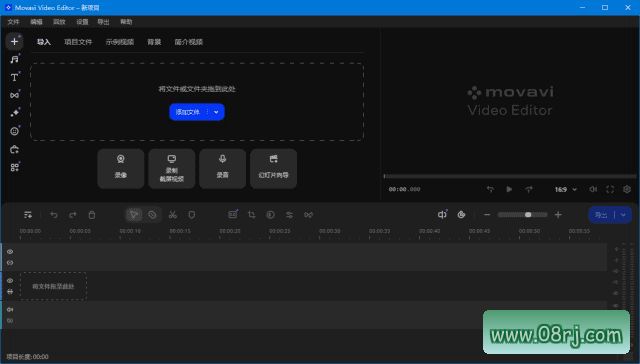Viewport: 640px width, 364px height.
Task: Click the zoom out minus on timeline
Action: point(487,215)
